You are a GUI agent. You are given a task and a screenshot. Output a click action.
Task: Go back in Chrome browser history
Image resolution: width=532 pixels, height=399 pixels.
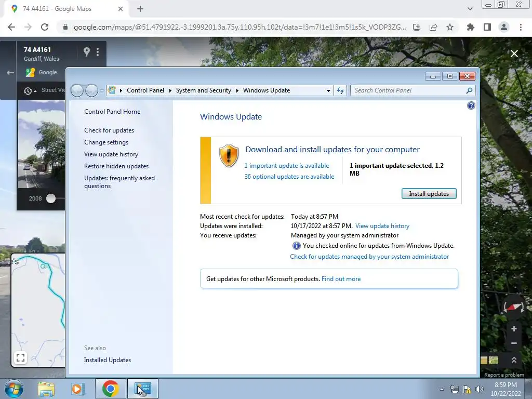(x=11, y=27)
